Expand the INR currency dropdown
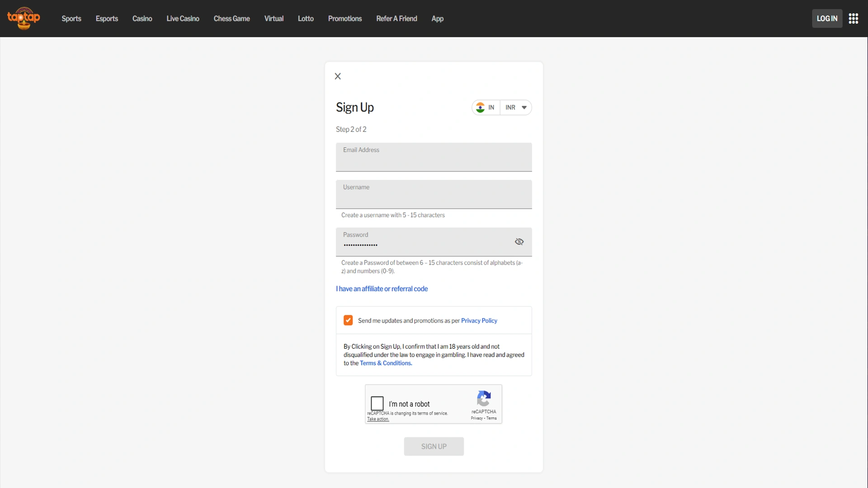 [x=516, y=108]
